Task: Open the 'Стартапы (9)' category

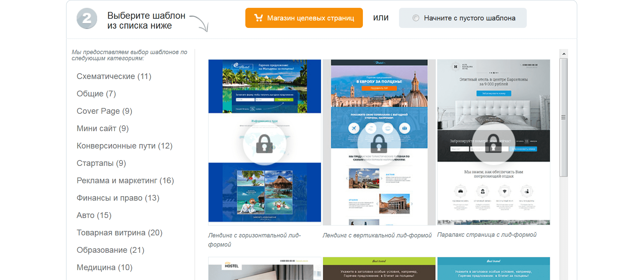Action: (101, 163)
